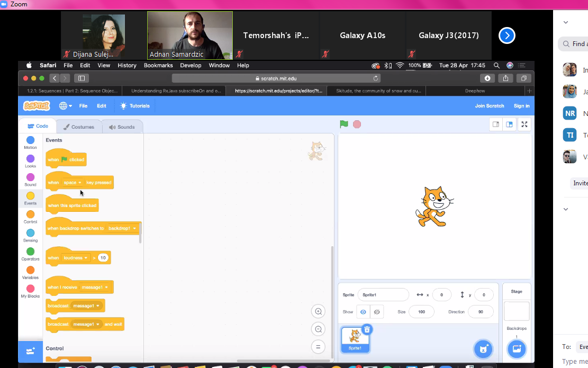The height and width of the screenshot is (368, 588).
Task: Enter full screen stage mode
Action: point(524,124)
